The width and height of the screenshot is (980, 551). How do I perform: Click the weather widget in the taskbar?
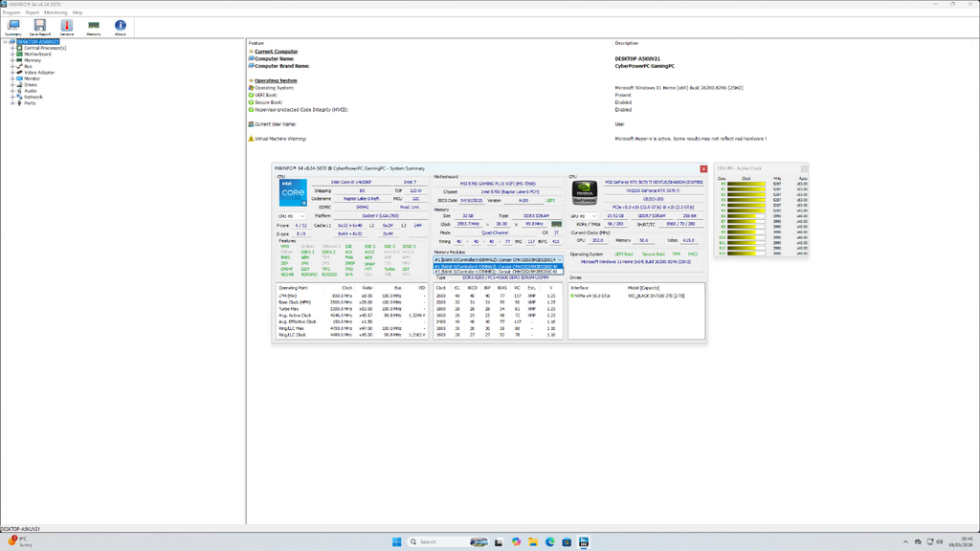19,541
